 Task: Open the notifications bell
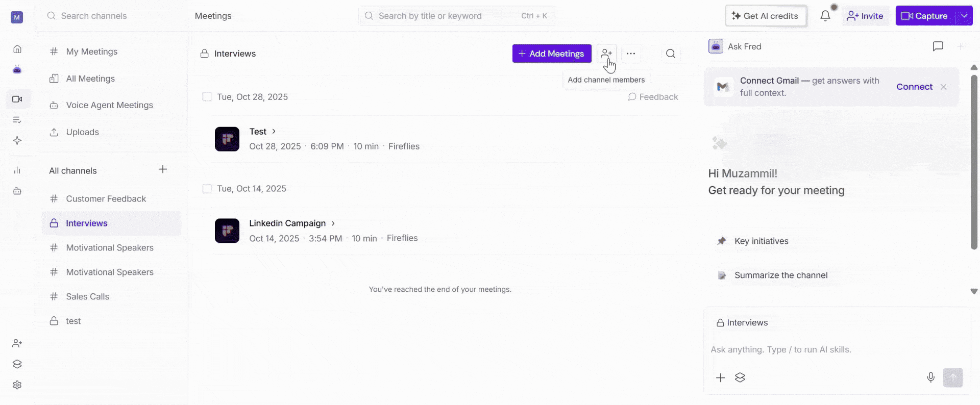pos(825,16)
